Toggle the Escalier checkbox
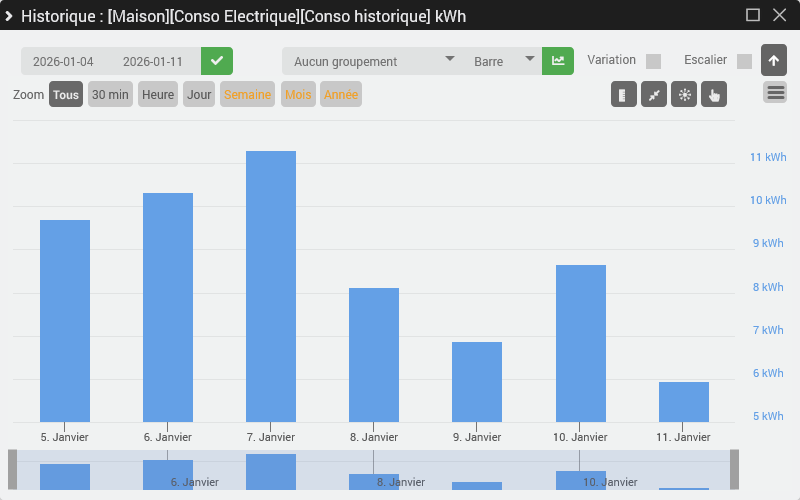 pos(744,62)
